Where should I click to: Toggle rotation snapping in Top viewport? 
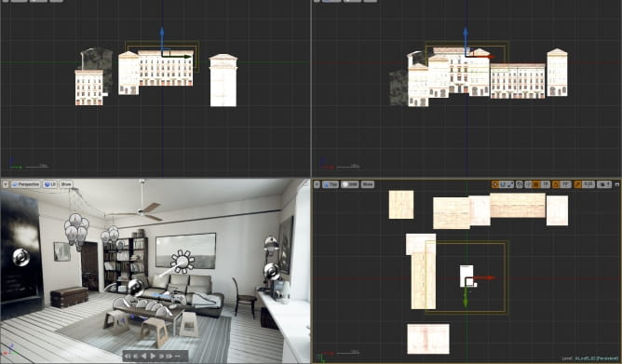click(x=556, y=184)
